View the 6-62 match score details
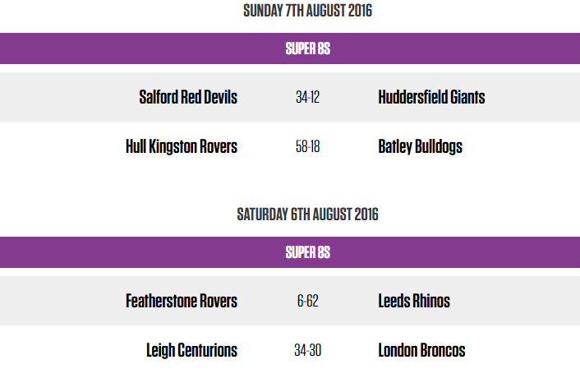The image size is (580, 392). (x=307, y=301)
